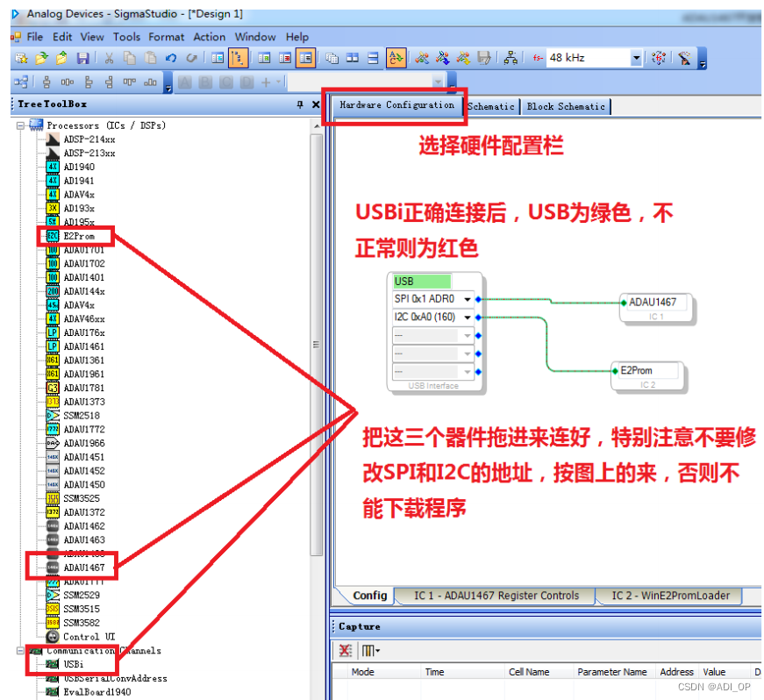Open IC 2 - WinE2PromLoader tab

[670, 596]
